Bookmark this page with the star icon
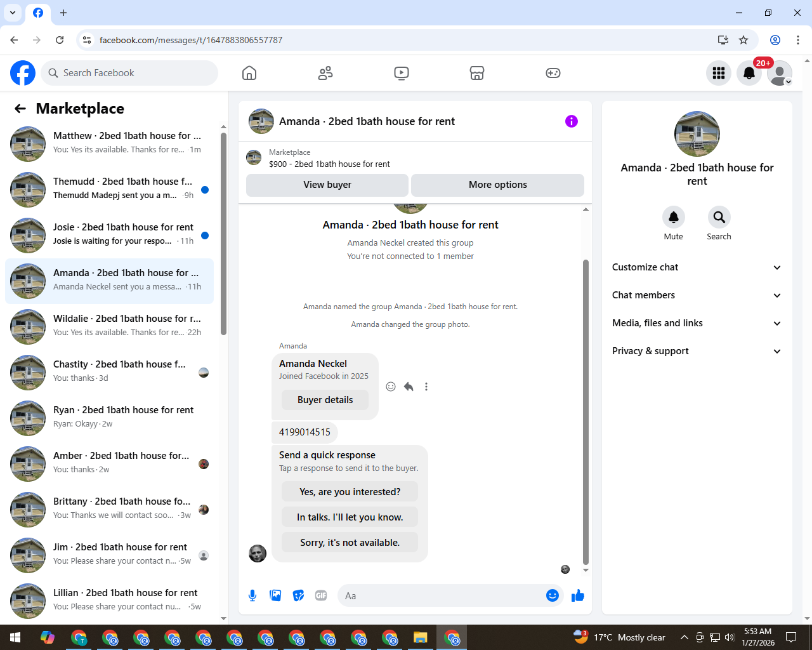Image resolution: width=812 pixels, height=650 pixels. point(743,40)
